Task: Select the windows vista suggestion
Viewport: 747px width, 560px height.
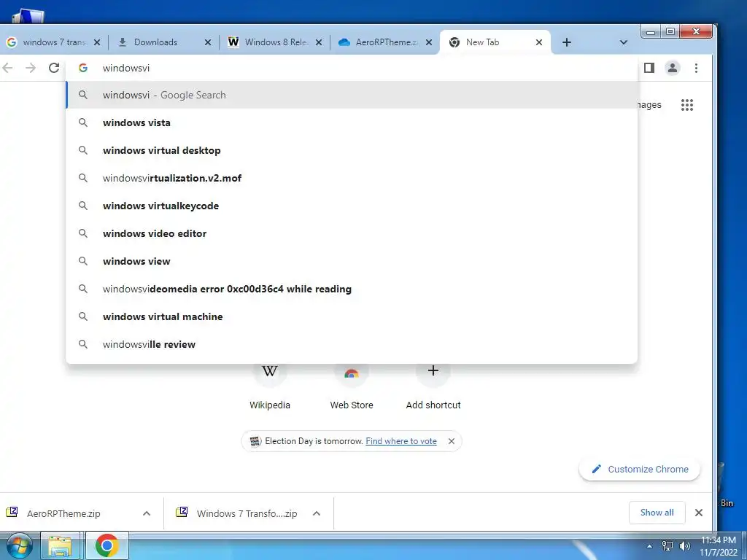Action: tap(352, 122)
